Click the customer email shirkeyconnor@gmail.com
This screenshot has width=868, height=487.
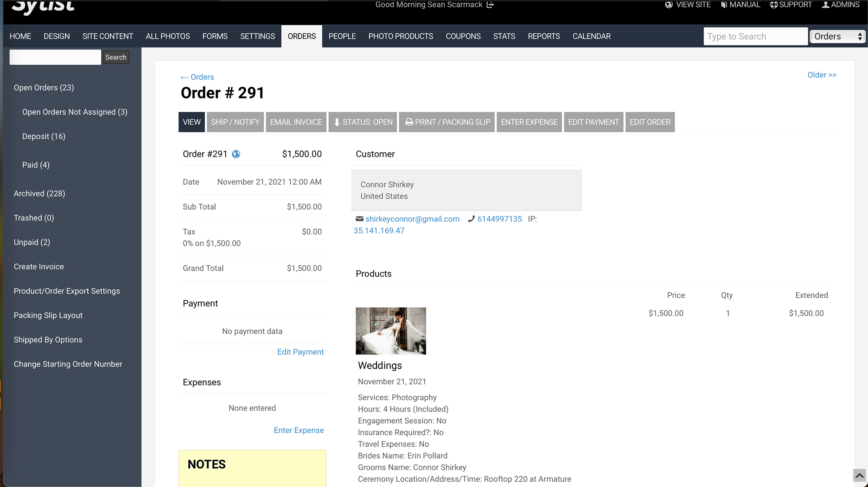[412, 219]
